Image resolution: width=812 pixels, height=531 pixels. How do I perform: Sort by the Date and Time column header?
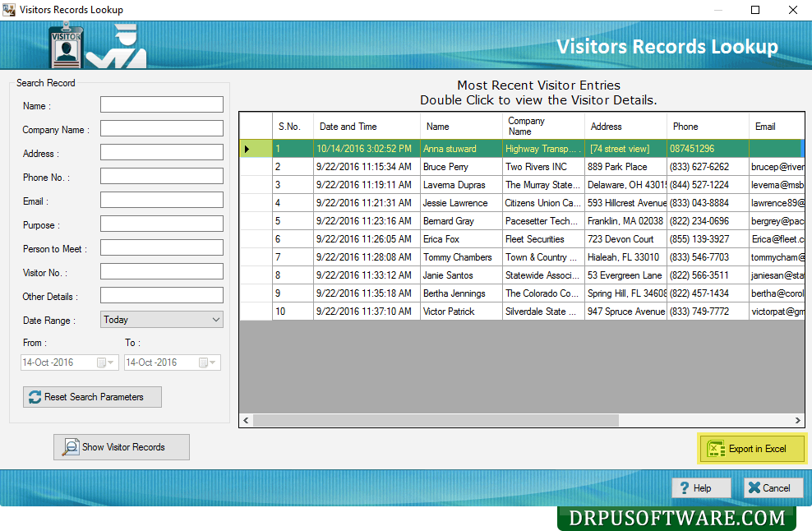tap(348, 127)
